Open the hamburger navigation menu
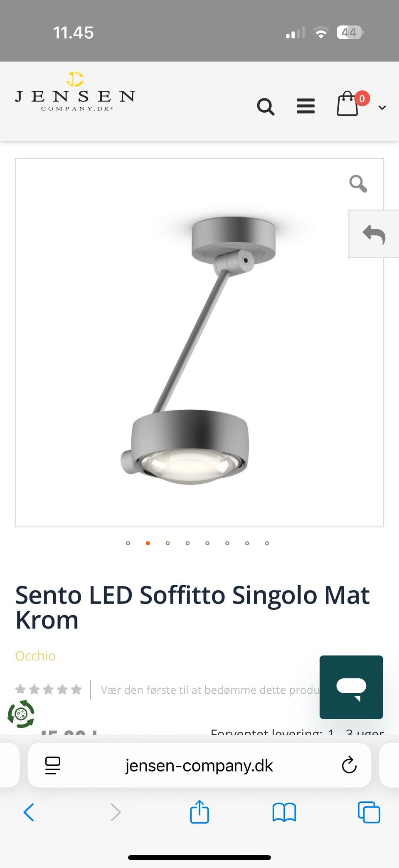 click(x=305, y=106)
